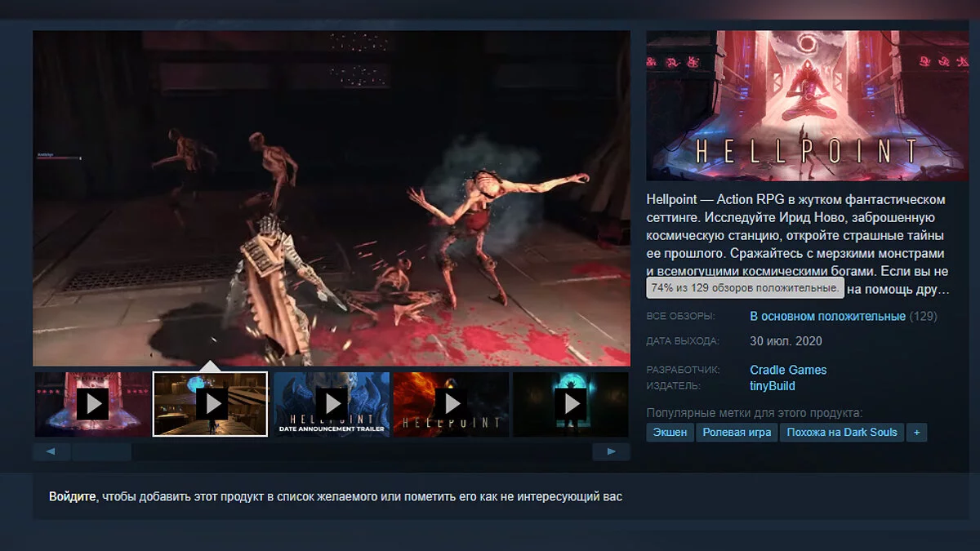This screenshot has width=980, height=551.
Task: Click the game description paragraph text
Action: [x=797, y=244]
